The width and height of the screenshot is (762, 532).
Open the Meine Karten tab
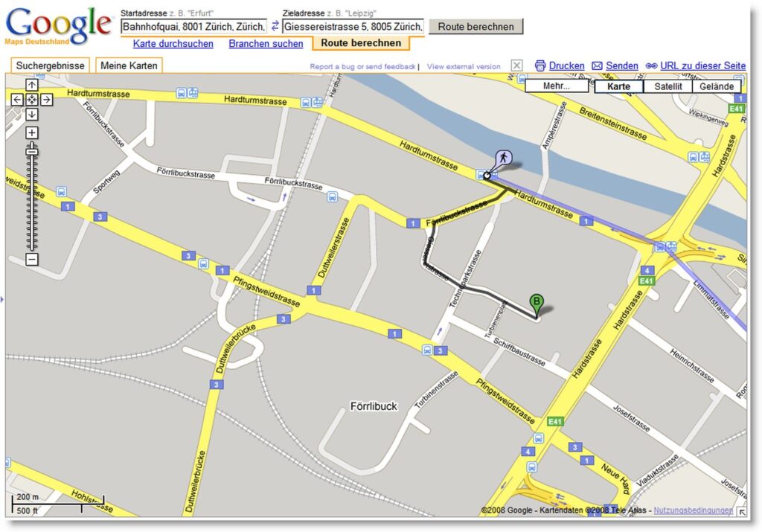(129, 65)
